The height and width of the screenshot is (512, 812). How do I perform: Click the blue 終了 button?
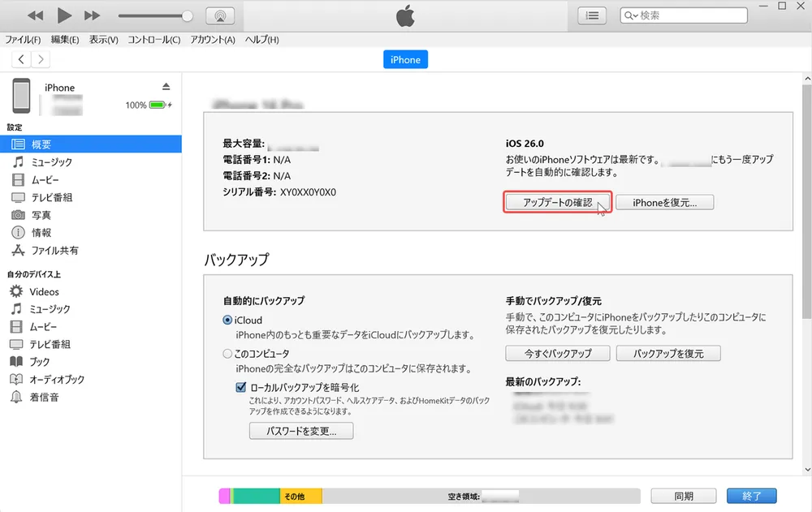(x=751, y=496)
